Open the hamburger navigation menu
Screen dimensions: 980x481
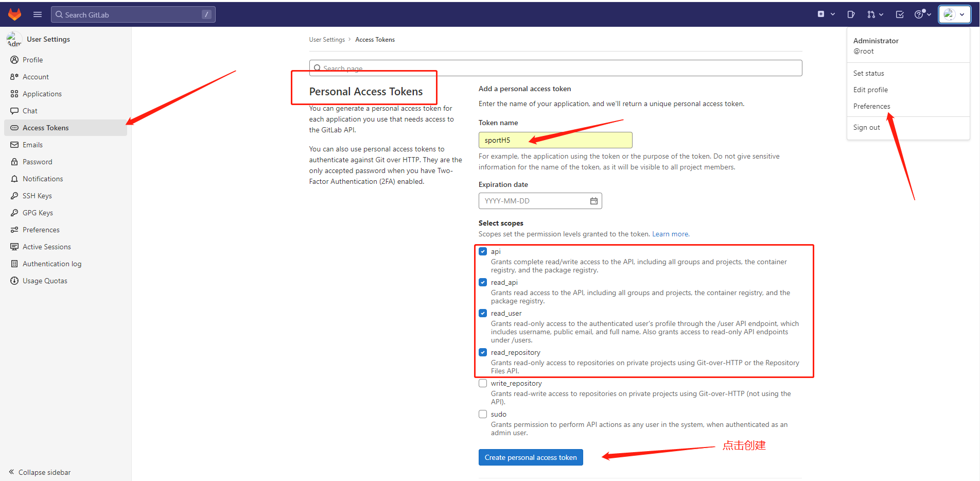tap(38, 14)
